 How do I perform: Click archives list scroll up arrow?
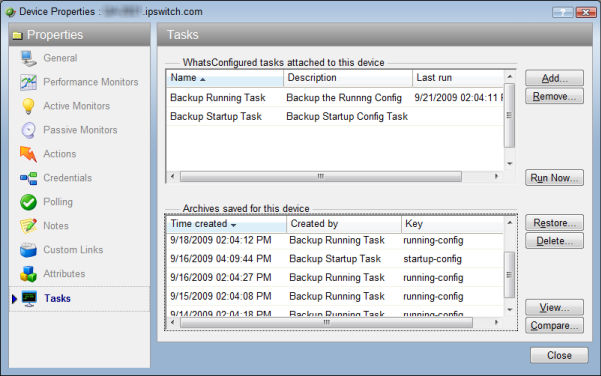tap(509, 223)
